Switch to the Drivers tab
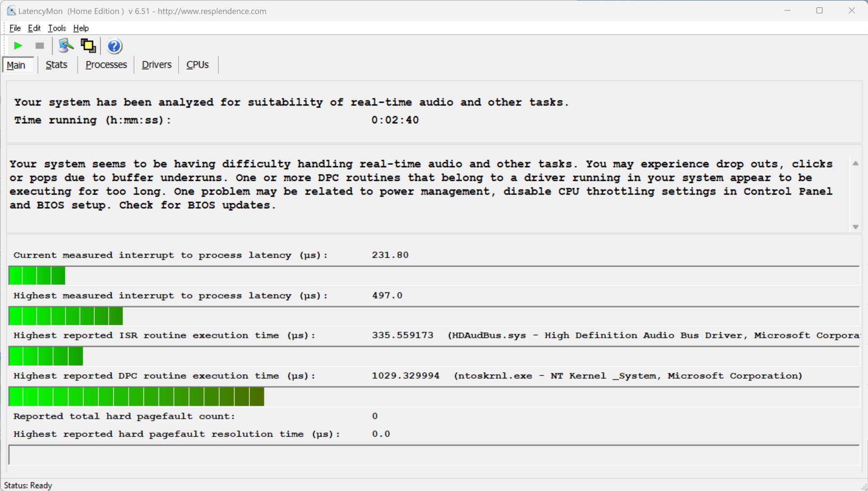Screen dimensions: 868x491 pyautogui.click(x=156, y=65)
